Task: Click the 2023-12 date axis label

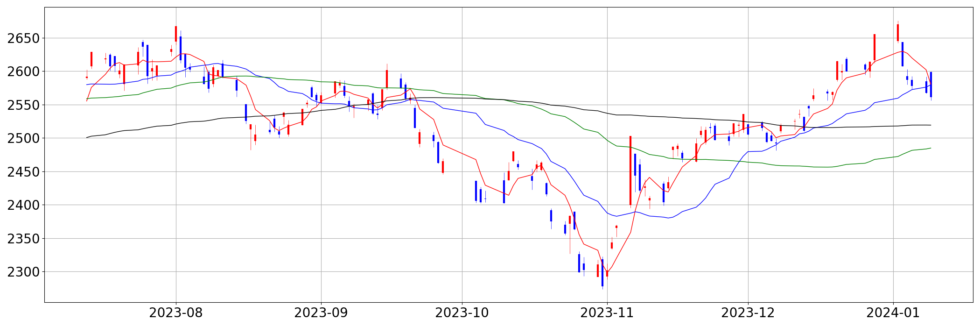Action: (748, 313)
